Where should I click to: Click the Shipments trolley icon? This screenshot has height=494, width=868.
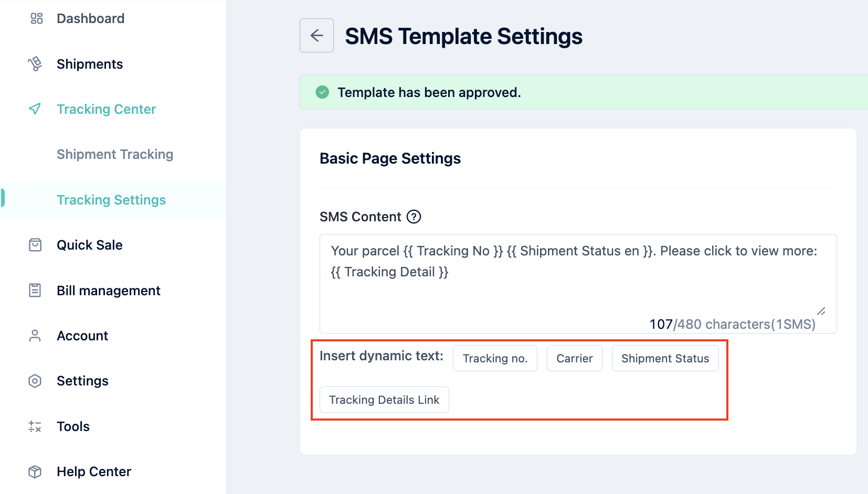coord(35,64)
